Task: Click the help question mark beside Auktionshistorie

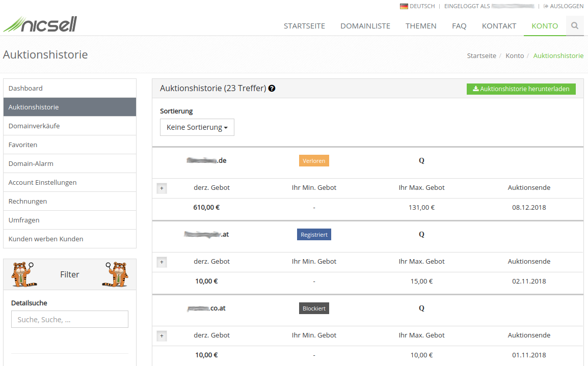Action: point(272,89)
